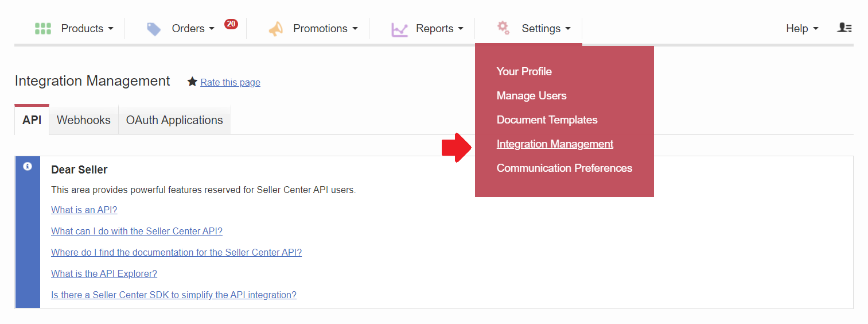Click the blue Orders tag icon

point(154,29)
